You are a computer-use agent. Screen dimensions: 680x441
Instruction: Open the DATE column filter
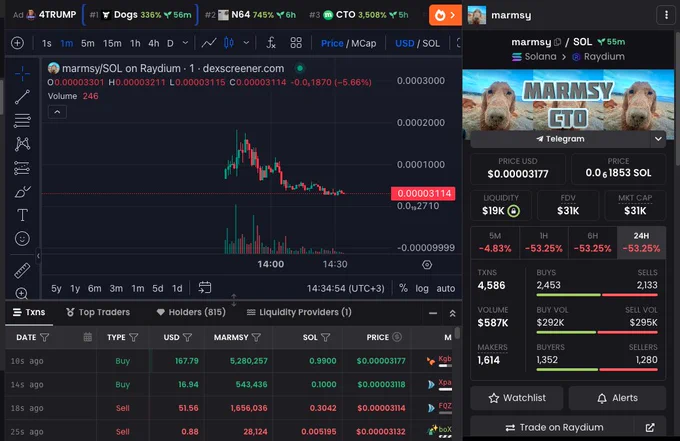[44, 337]
